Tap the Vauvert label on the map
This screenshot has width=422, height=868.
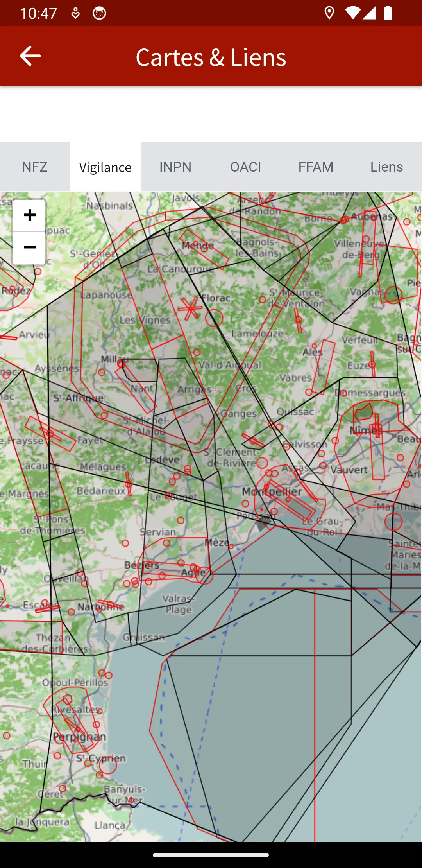tap(349, 470)
